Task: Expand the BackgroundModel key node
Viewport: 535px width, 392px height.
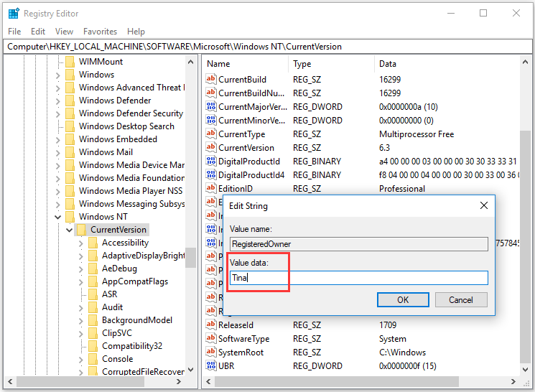Action: pos(81,321)
